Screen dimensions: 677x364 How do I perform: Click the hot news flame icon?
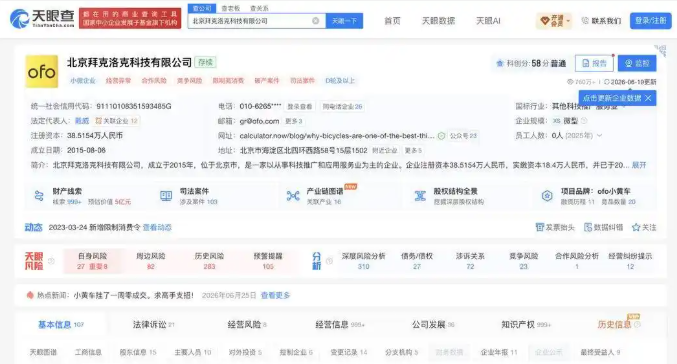(30, 295)
